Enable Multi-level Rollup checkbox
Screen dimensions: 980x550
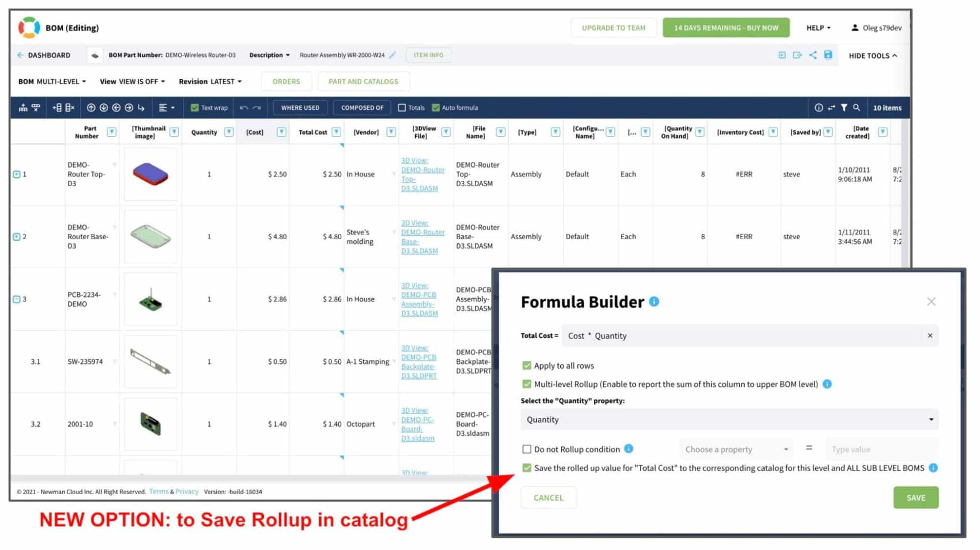tap(527, 384)
